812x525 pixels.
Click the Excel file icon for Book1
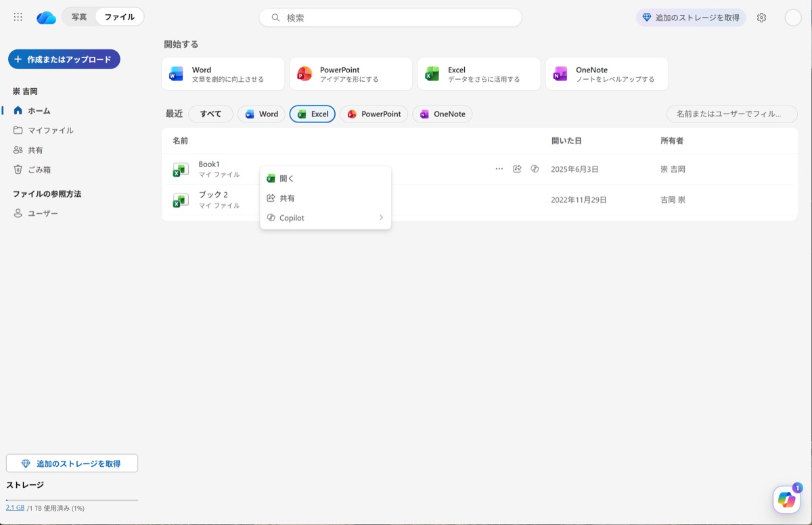click(180, 170)
